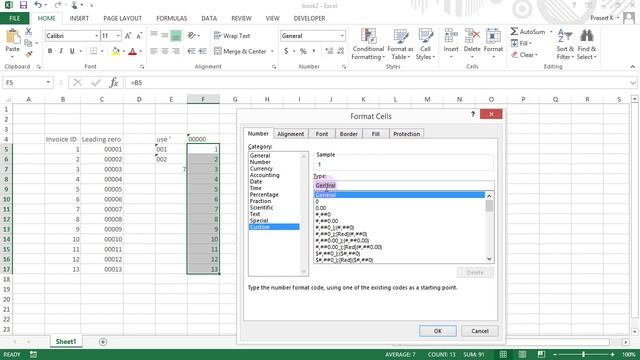Image resolution: width=640 pixels, height=360 pixels.
Task: Toggle Italic formatting
Action: tap(61, 51)
